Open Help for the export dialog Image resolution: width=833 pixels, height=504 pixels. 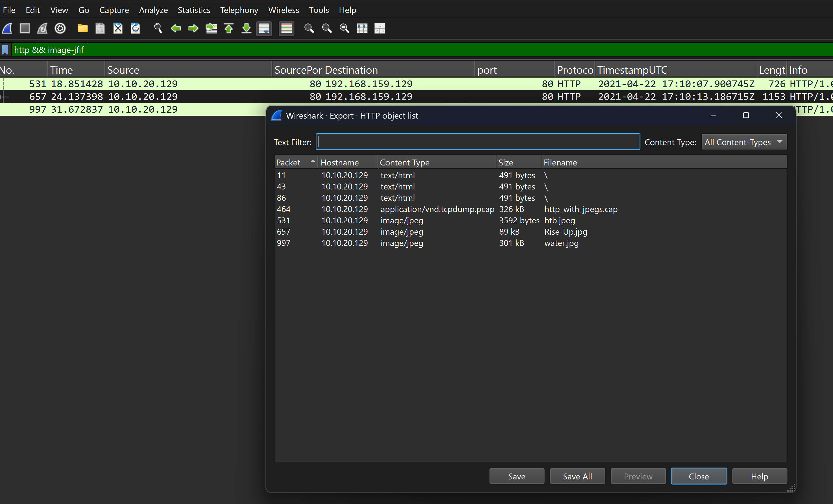coord(760,476)
